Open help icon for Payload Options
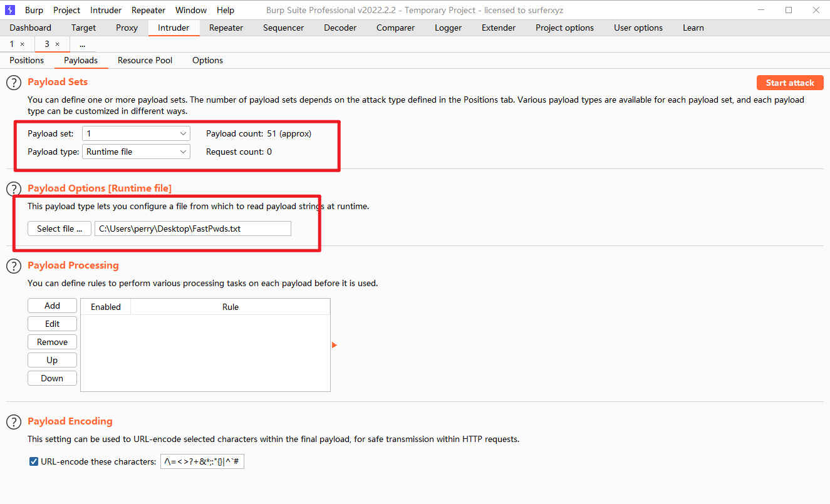830x504 pixels. pyautogui.click(x=14, y=188)
